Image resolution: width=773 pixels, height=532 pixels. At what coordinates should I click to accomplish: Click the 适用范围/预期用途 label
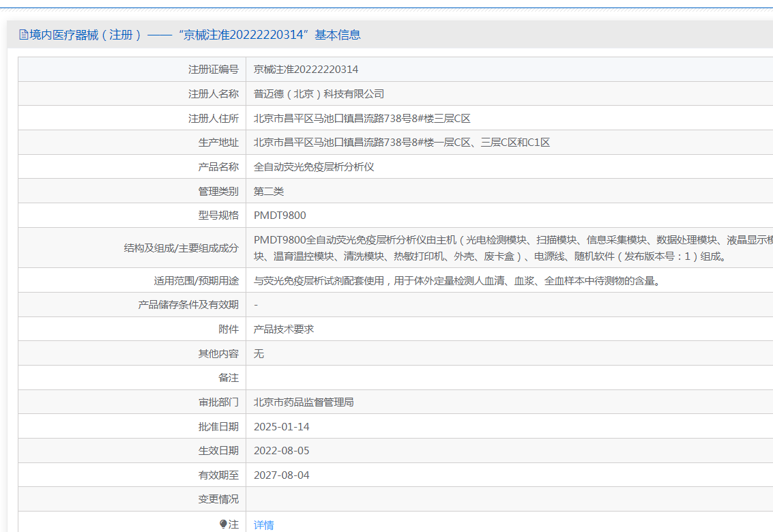196,281
